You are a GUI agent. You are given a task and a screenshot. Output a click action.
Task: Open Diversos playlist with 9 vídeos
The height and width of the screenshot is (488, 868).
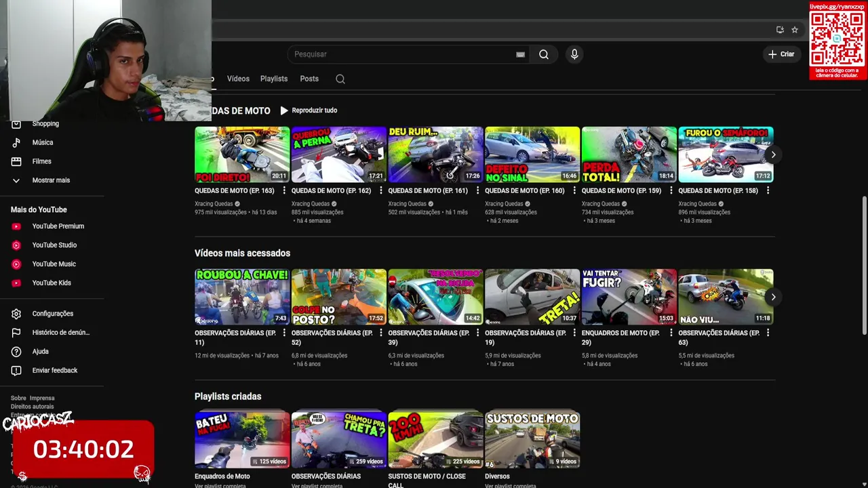click(532, 440)
